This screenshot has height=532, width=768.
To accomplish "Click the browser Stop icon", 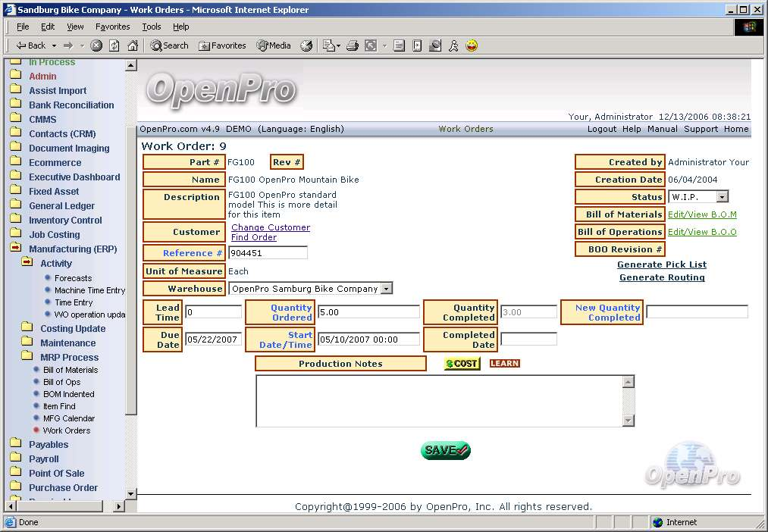I will (96, 45).
